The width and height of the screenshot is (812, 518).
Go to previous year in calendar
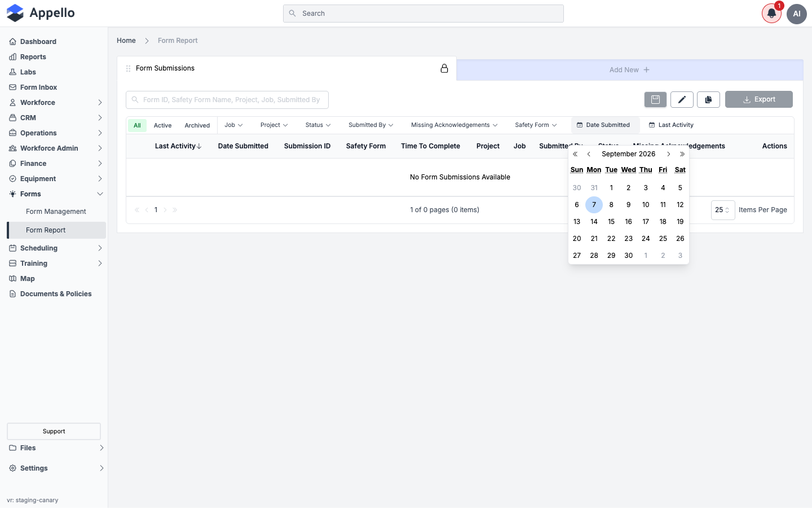point(575,154)
